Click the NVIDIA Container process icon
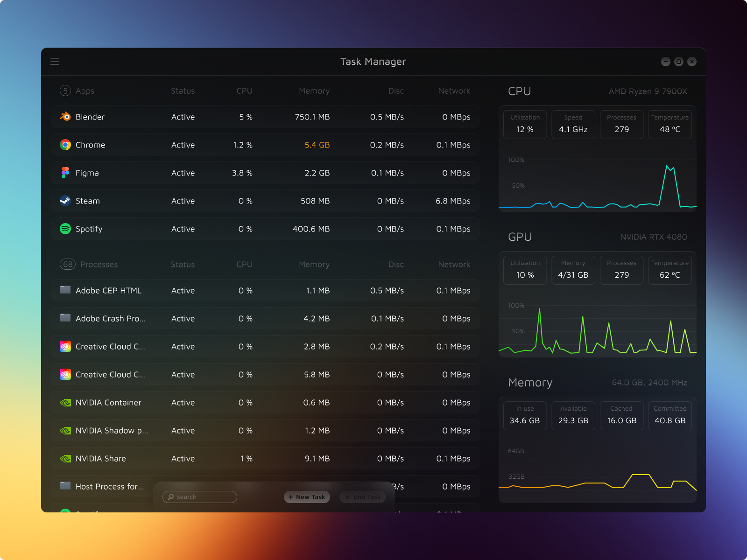The height and width of the screenshot is (560, 747). (x=65, y=402)
